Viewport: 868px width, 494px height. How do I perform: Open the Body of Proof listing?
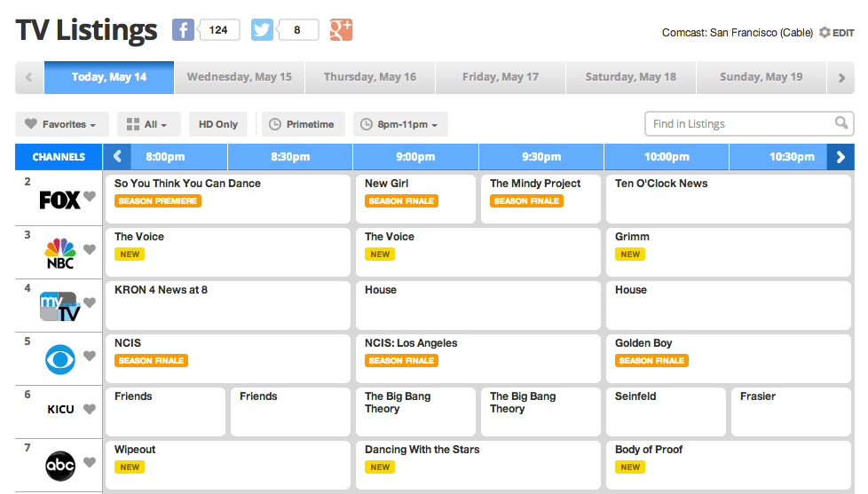click(x=729, y=465)
